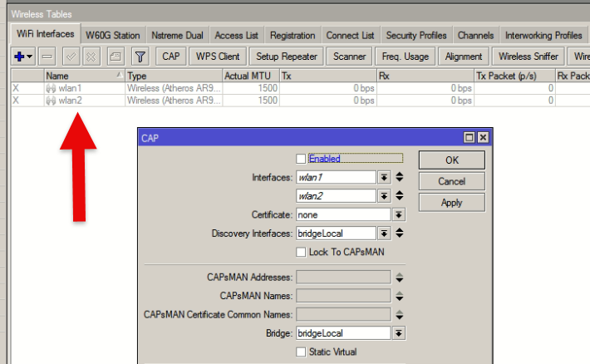The image size is (590, 364).
Task: Click the minus remove icon in toolbar
Action: [x=47, y=57]
